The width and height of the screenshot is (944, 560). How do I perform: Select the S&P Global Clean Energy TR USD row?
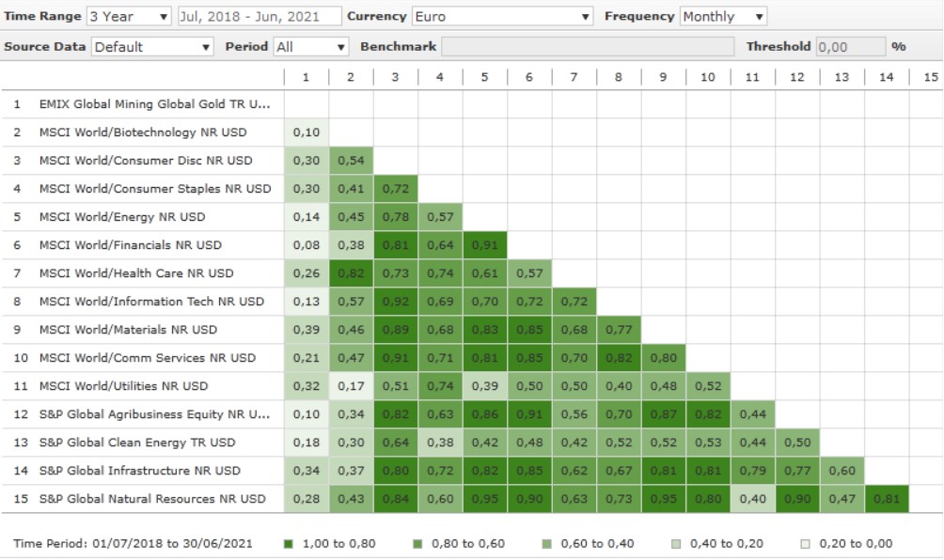136,443
